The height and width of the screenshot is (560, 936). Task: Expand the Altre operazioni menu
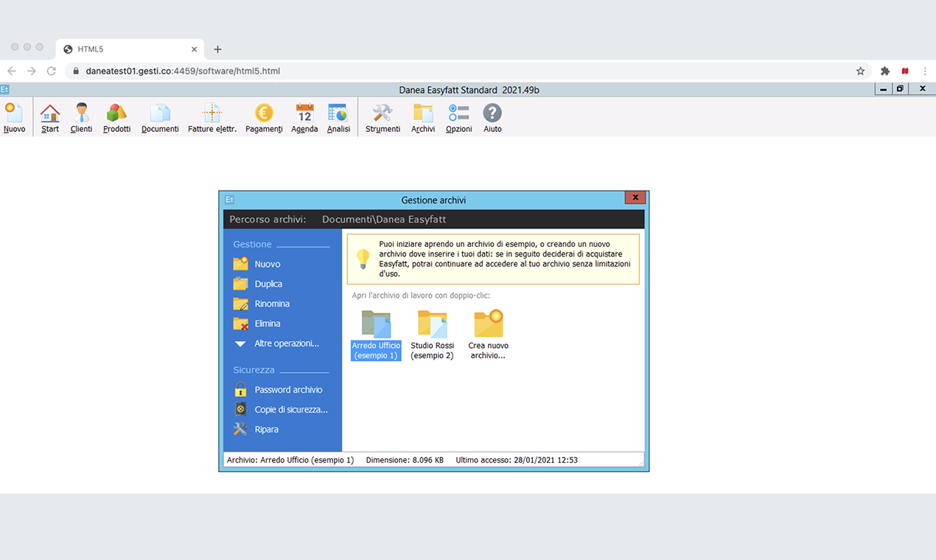(x=286, y=343)
